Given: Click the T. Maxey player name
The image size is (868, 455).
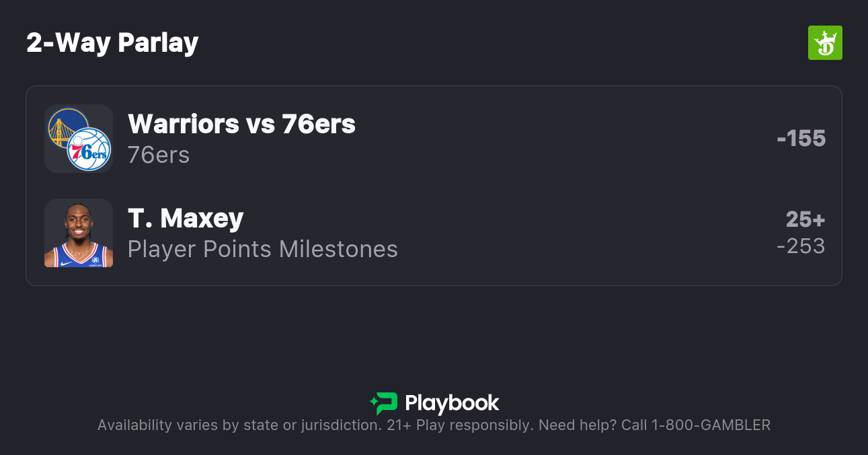Looking at the screenshot, I should click(x=186, y=218).
